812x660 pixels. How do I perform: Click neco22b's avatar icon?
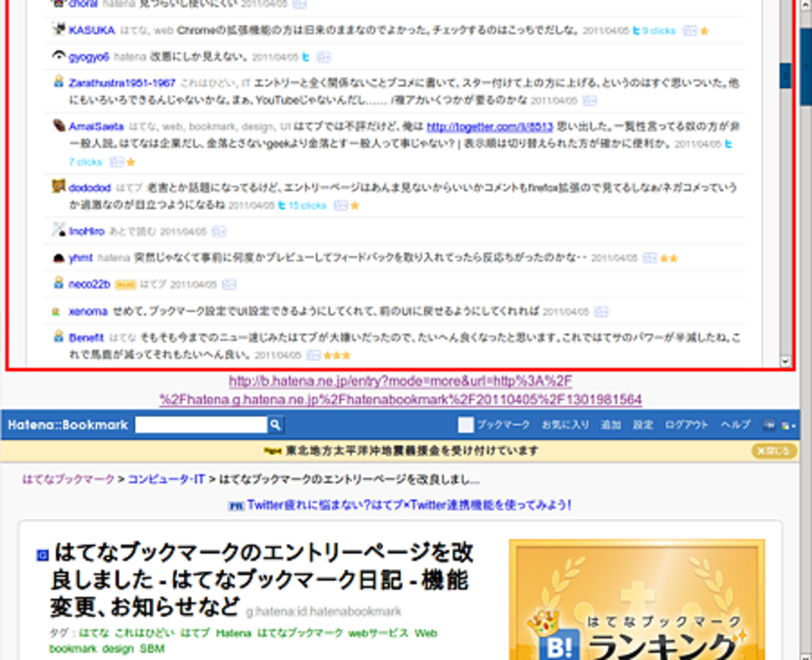point(59,283)
